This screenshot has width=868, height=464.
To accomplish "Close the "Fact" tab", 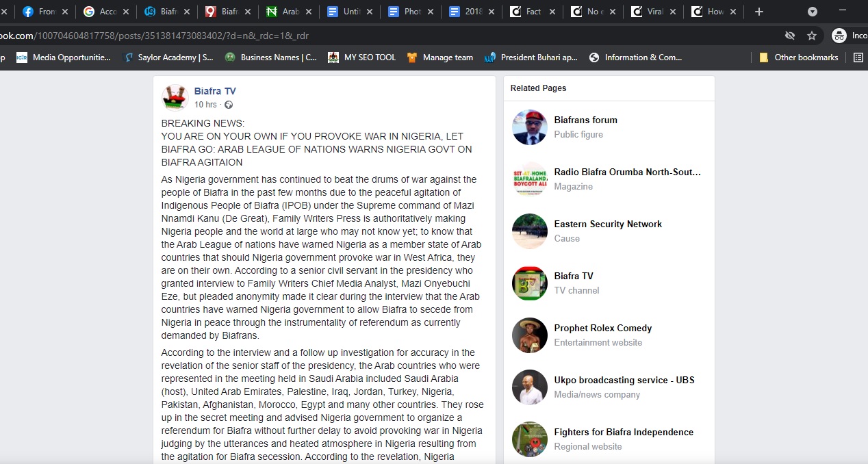I will (x=552, y=12).
